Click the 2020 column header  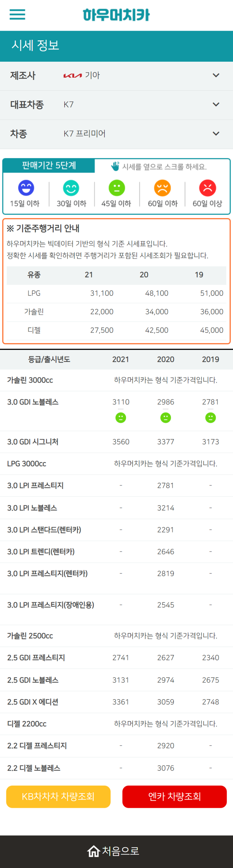pyautogui.click(x=166, y=359)
